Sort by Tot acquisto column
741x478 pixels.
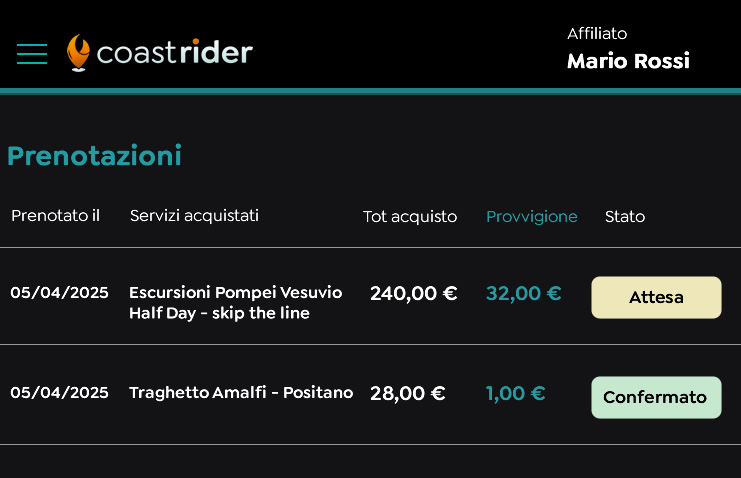click(x=410, y=217)
